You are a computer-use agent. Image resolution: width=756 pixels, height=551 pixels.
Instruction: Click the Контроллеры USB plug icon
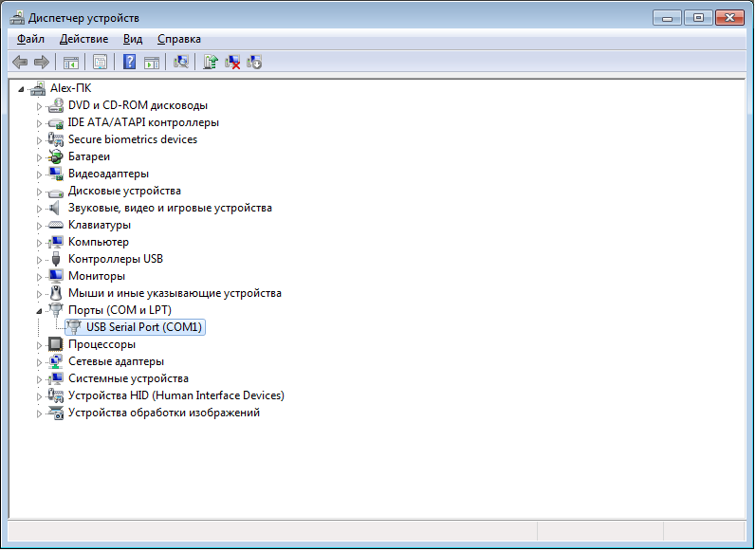click(x=56, y=259)
